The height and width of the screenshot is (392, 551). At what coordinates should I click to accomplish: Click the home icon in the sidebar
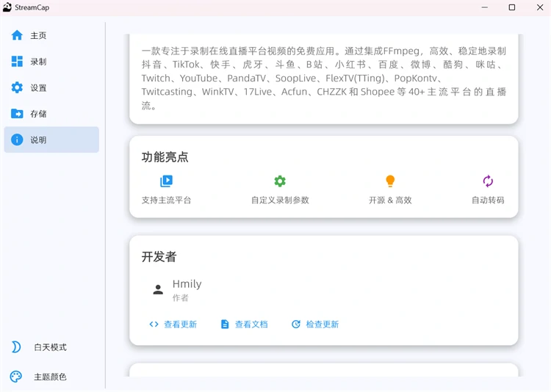17,35
